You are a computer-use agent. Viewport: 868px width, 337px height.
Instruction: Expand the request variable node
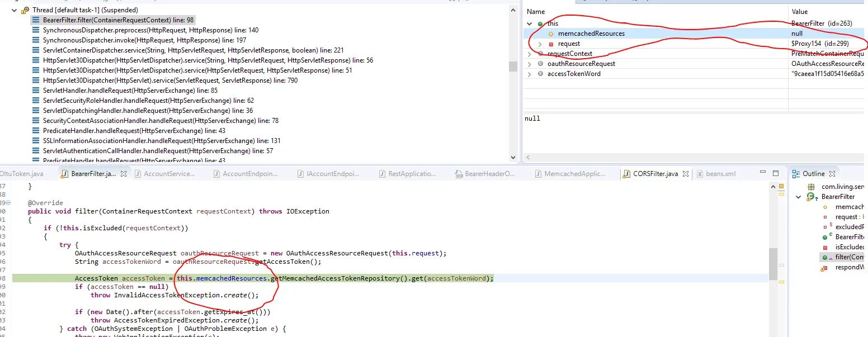tap(540, 44)
